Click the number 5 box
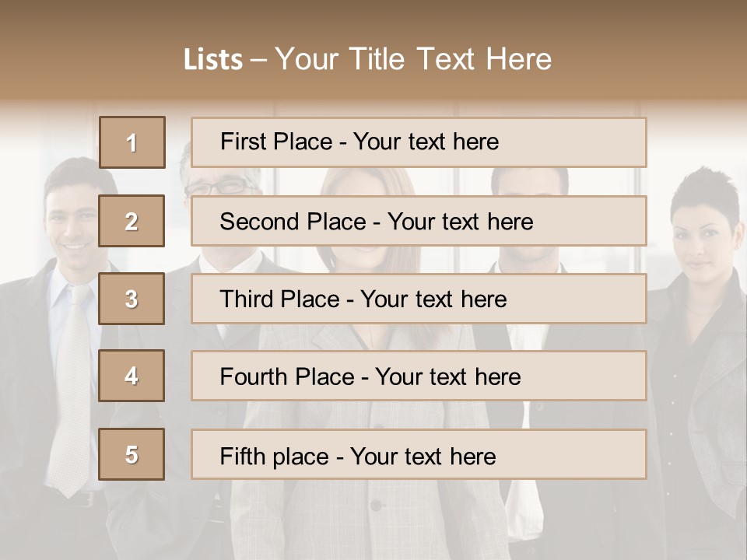 click(x=132, y=454)
